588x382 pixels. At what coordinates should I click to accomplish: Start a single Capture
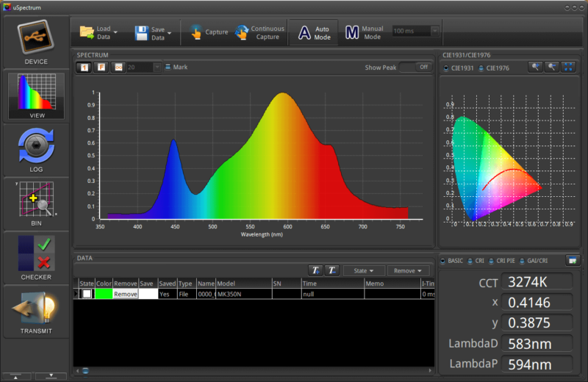209,32
